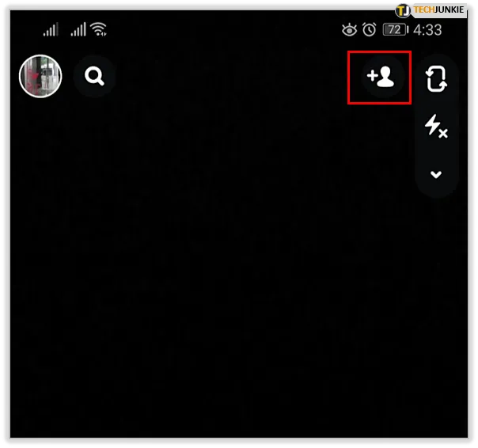Open the profile avatar circle

pyautogui.click(x=40, y=76)
